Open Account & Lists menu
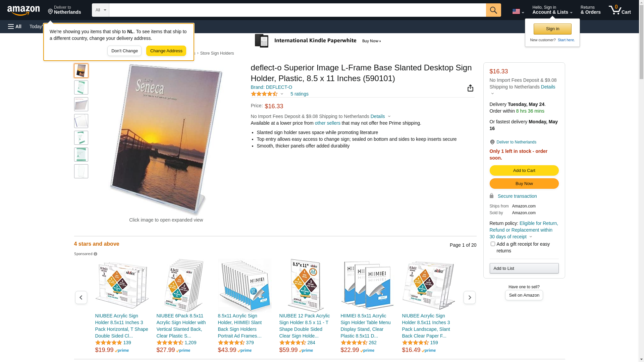The image size is (644, 362). coord(552,10)
